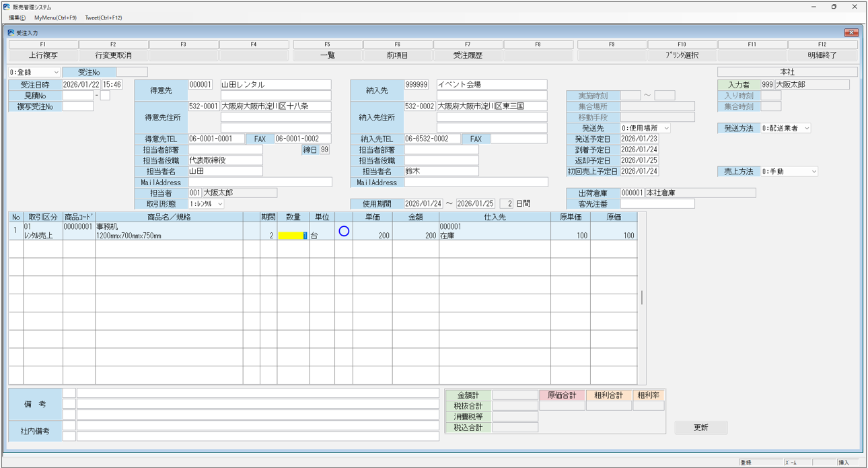
Task: Click the order grid's vertical scrollbar
Action: 642,297
